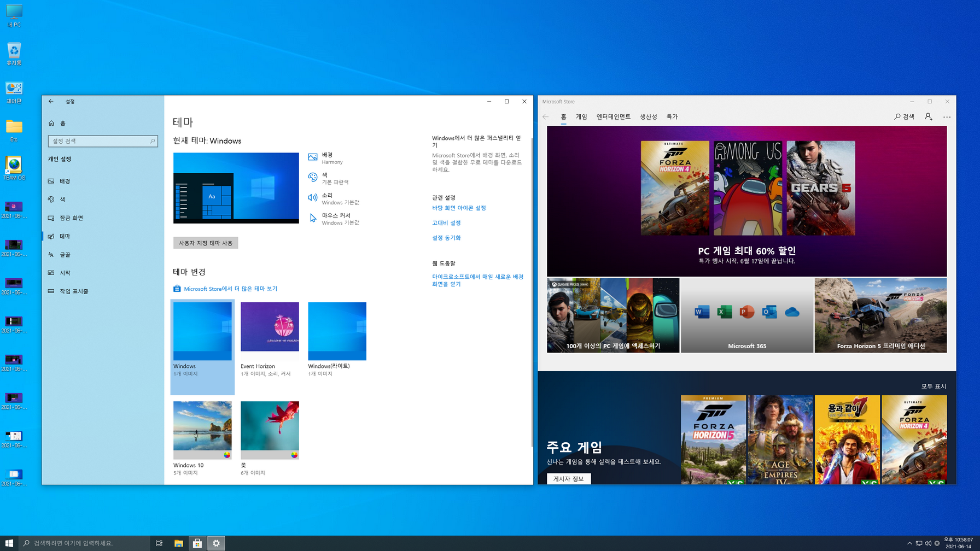Switch to the 홈 tab in Microsoft Store

tap(563, 116)
